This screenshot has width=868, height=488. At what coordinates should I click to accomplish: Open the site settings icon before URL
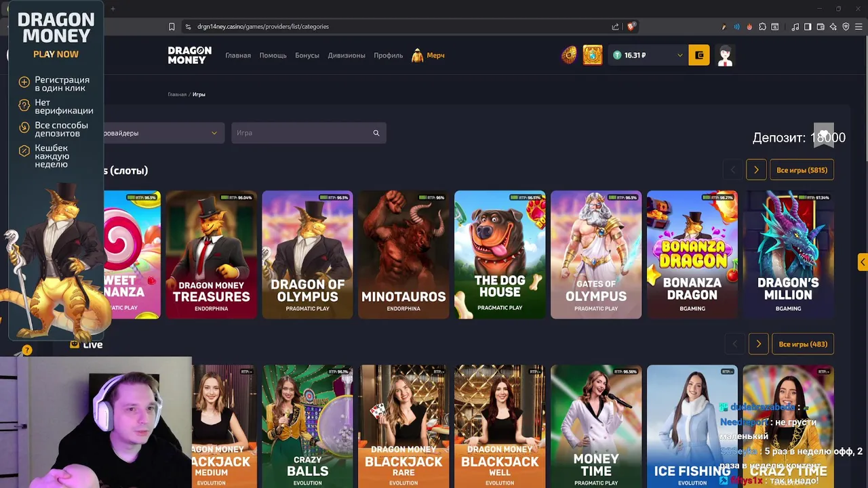point(188,26)
